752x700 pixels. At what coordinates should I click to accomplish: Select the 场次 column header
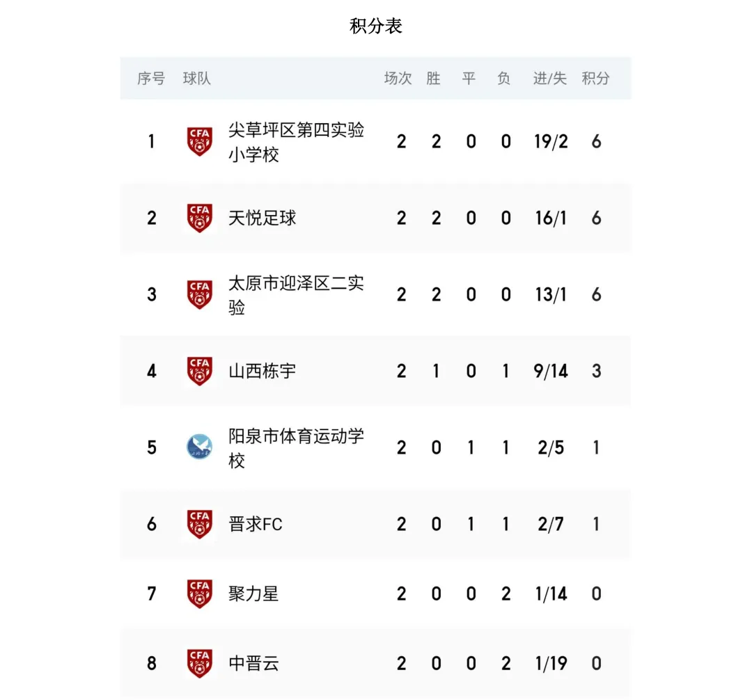398,78
